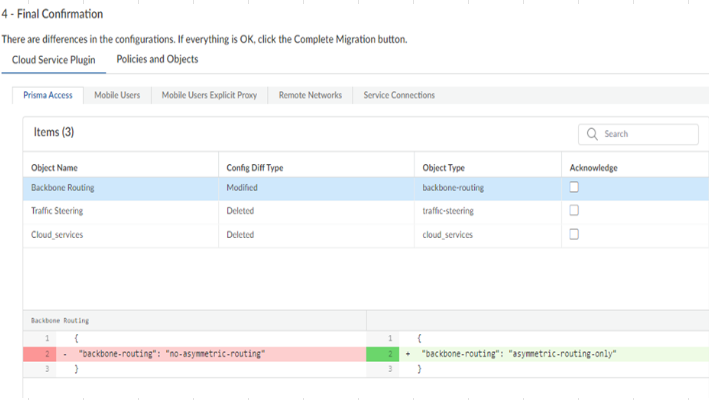709x400 pixels.
Task: Tick Acknowledge checkbox for Traffic Steering
Action: [574, 210]
